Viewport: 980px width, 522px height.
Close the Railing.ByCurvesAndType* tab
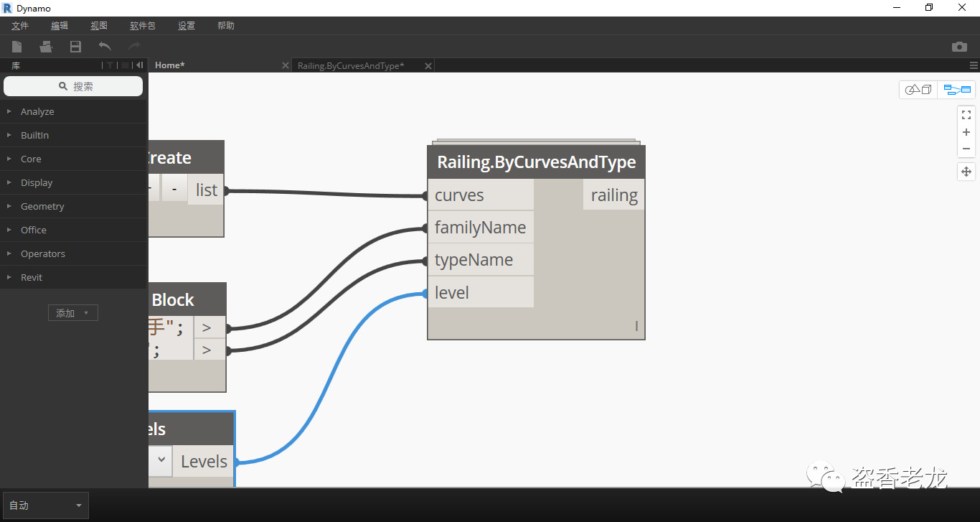pos(428,65)
